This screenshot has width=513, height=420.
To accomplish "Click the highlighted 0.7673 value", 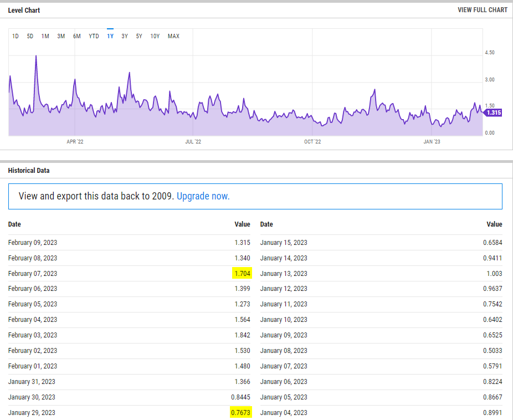I will pos(241,413).
